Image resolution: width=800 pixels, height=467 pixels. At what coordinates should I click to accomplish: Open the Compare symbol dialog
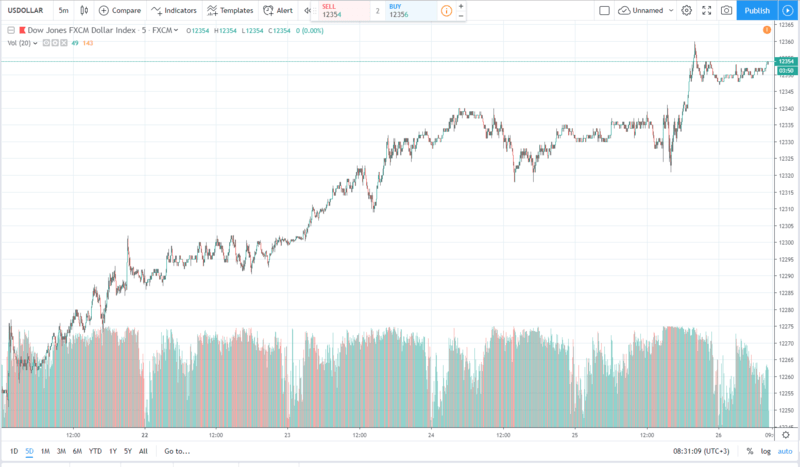pos(119,10)
